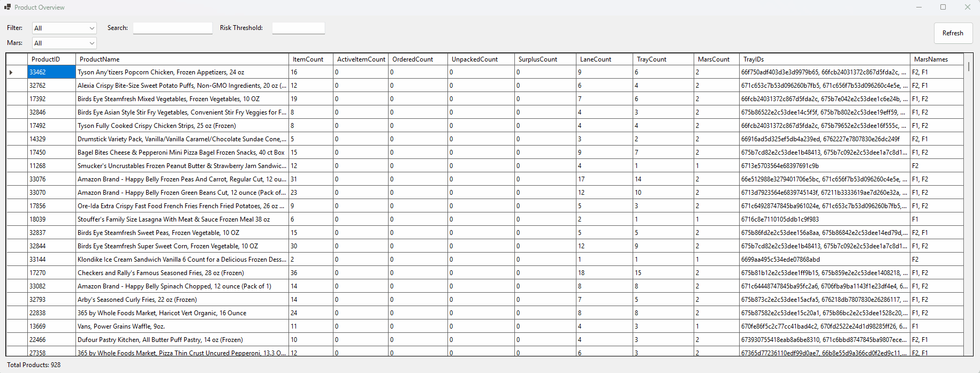Click the Tyson Any'tizers Popcorn Chicken cell

tap(182, 72)
